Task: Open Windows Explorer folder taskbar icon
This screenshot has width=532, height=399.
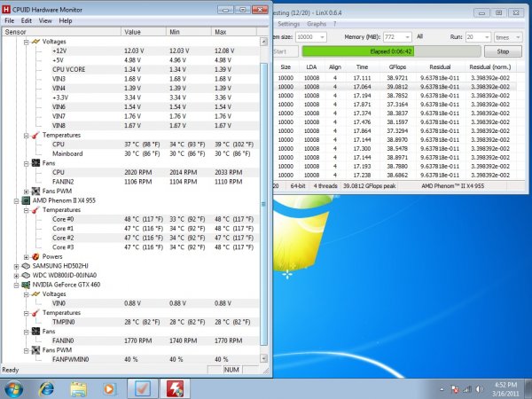Action: coord(78,389)
